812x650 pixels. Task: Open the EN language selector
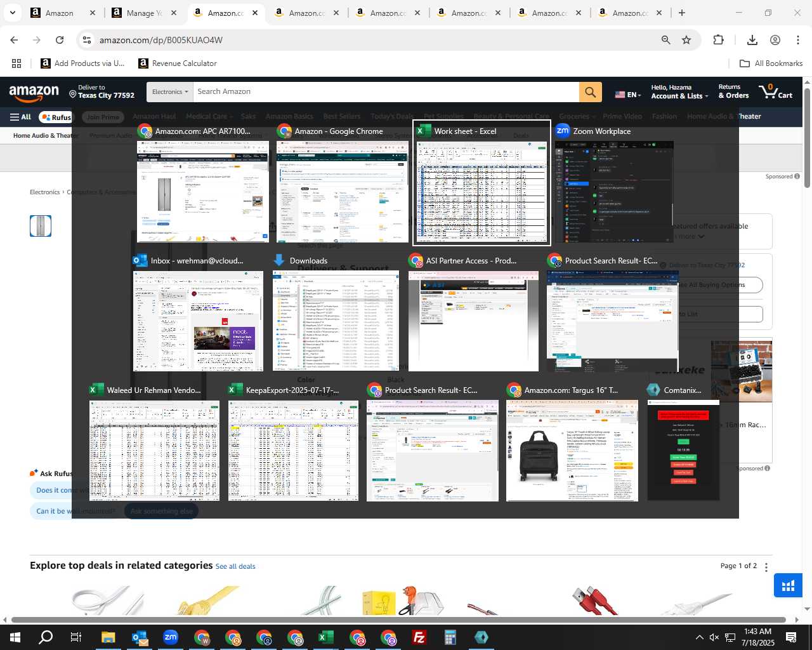[x=628, y=95]
